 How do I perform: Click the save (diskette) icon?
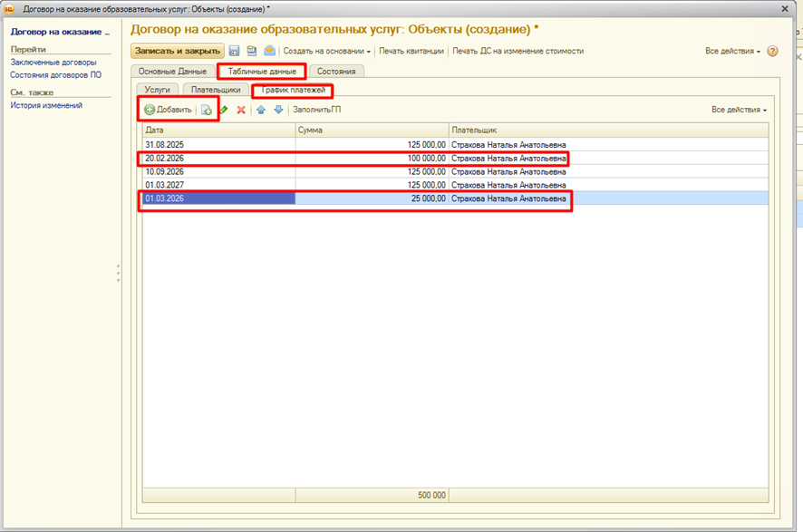click(x=235, y=52)
